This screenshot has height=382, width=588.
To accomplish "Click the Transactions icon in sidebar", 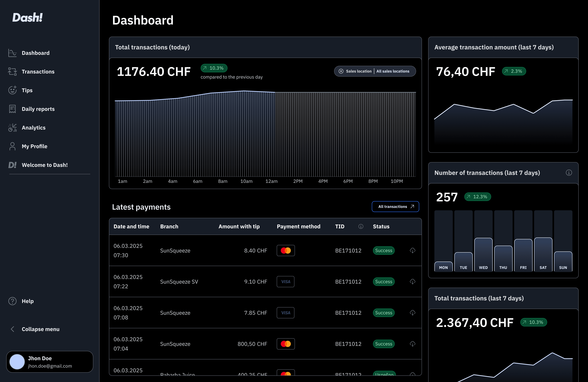I will (x=12, y=72).
